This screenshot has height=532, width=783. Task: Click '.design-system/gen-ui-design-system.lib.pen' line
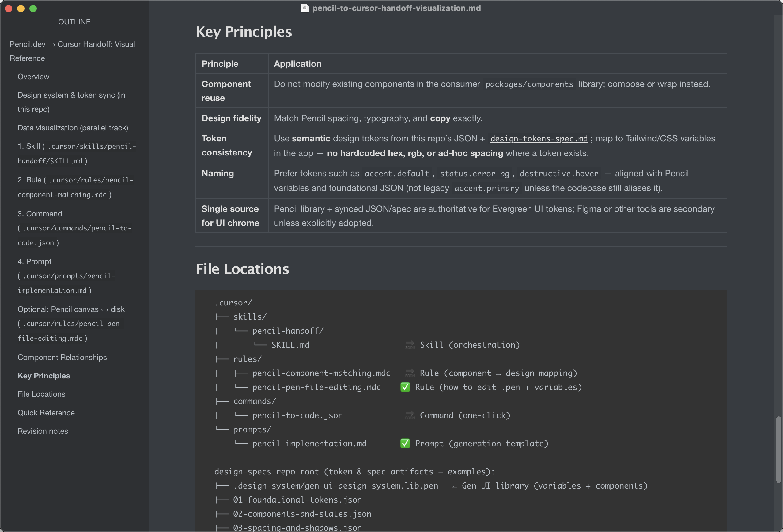click(x=335, y=486)
